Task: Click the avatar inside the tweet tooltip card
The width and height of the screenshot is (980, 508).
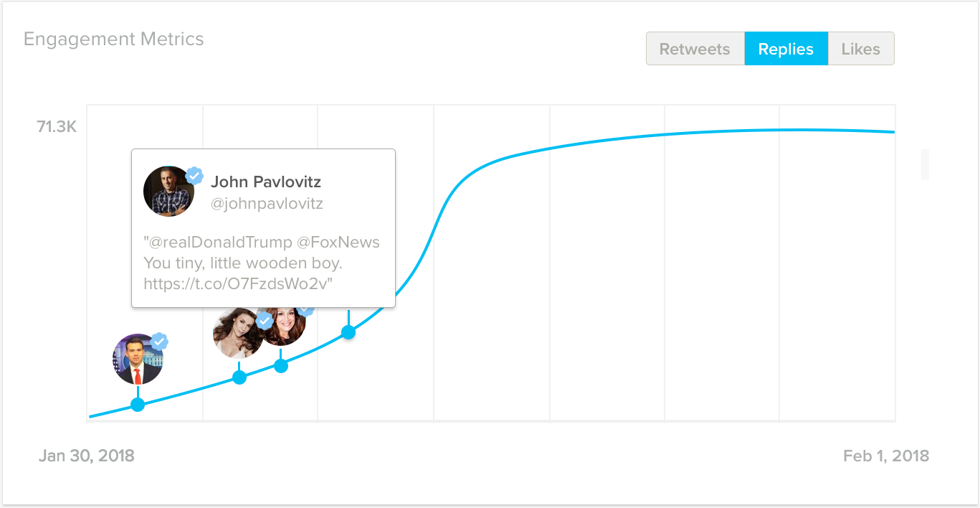Action: tap(170, 190)
